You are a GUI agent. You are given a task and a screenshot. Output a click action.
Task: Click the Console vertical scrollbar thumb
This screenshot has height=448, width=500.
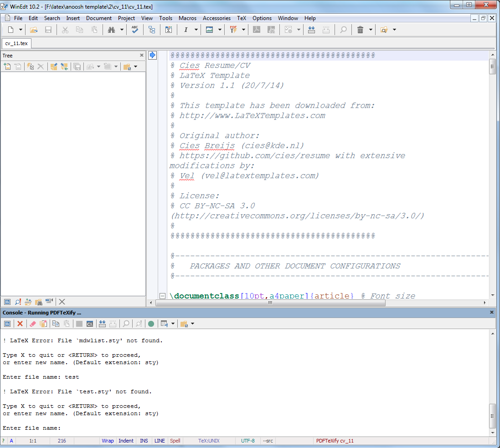tap(493, 416)
